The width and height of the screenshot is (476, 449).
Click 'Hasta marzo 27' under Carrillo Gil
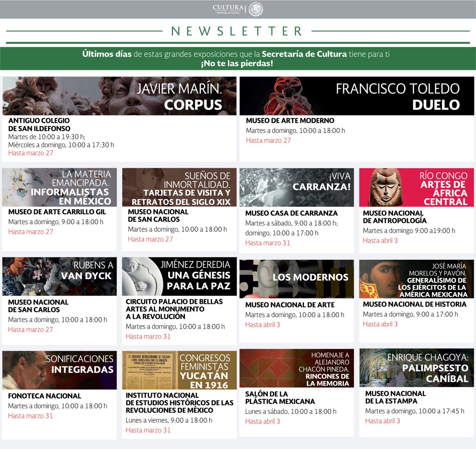coord(31,232)
